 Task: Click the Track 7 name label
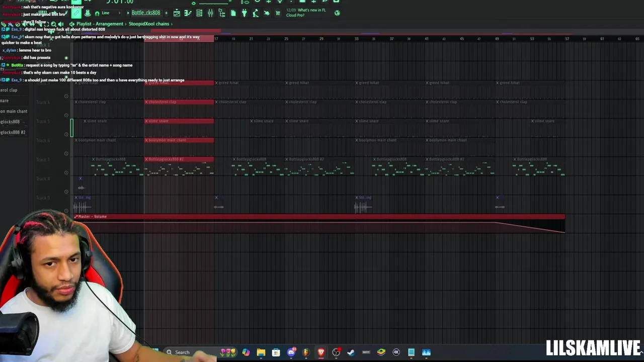point(43,159)
